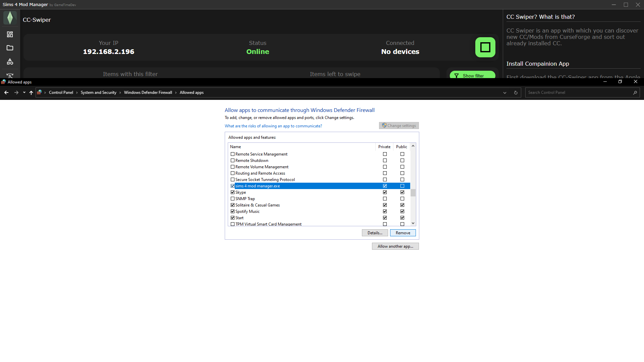Toggle Secure Socket Tunneling Protocol checkbox
The height and width of the screenshot is (362, 644).
coord(232,180)
